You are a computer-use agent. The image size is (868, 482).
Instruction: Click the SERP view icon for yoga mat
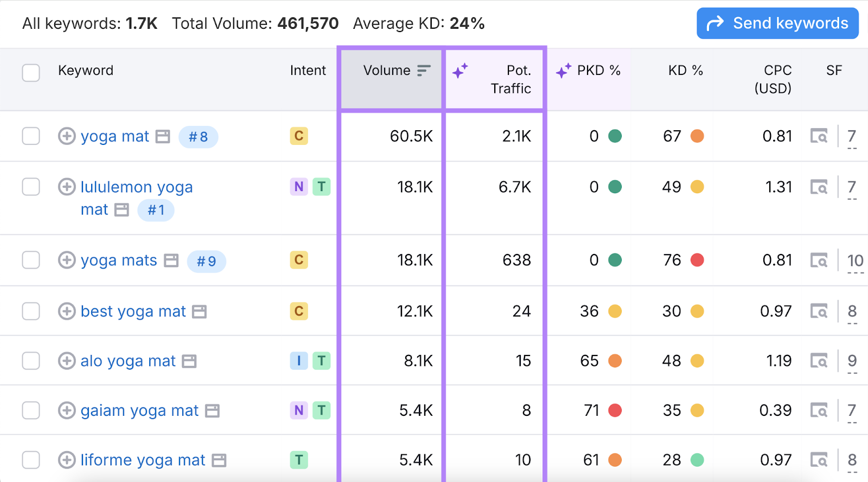click(819, 136)
